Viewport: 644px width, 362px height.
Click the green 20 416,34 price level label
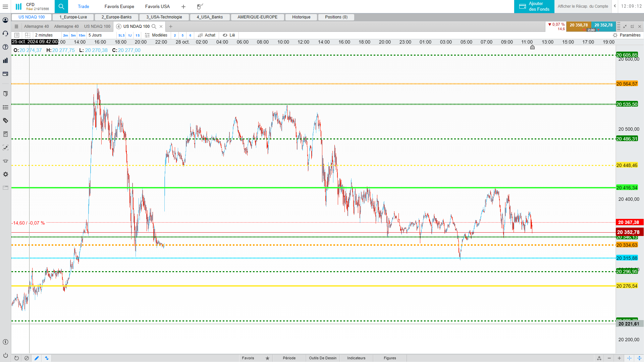click(627, 188)
